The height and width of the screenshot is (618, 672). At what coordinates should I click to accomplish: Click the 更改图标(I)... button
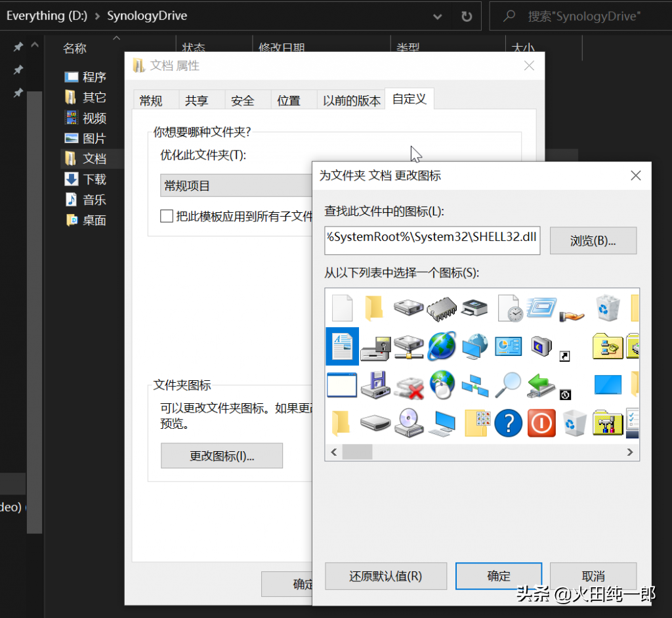(222, 456)
